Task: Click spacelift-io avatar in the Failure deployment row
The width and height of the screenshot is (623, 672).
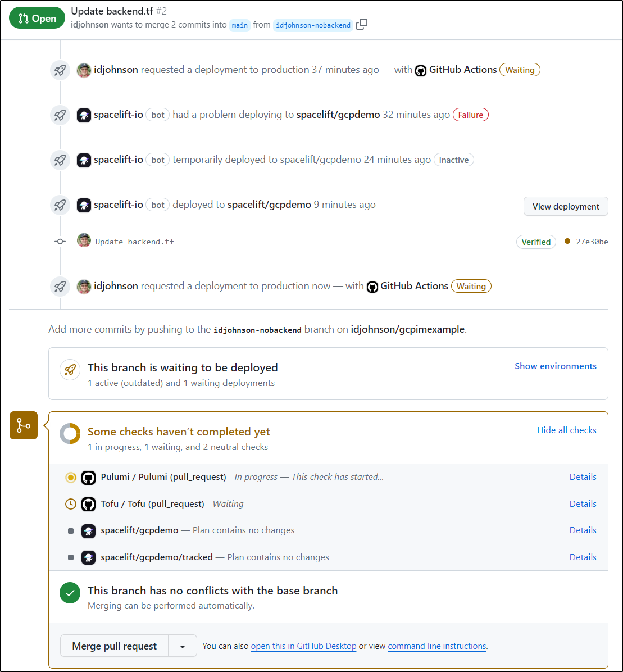Action: (84, 115)
